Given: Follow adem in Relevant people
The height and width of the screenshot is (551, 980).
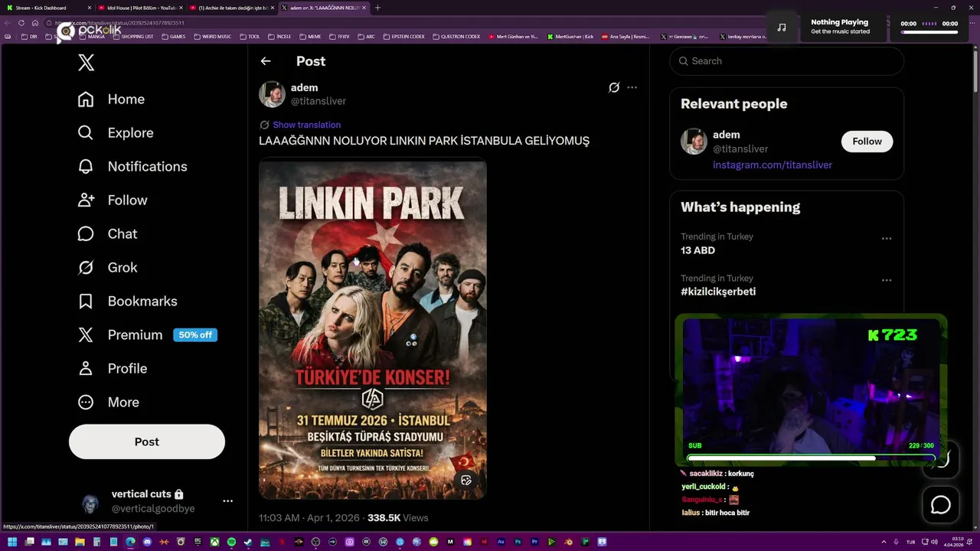Looking at the screenshot, I should coord(867,142).
